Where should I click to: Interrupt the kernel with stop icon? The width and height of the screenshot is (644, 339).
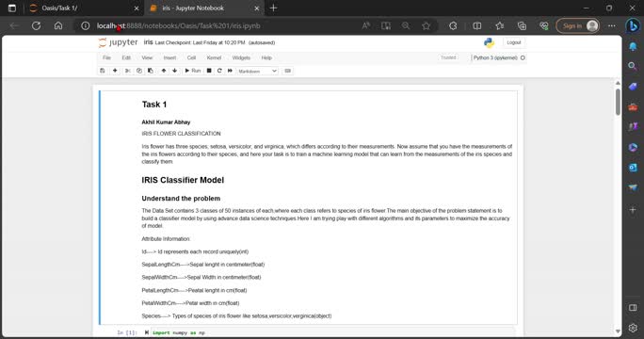coord(209,71)
